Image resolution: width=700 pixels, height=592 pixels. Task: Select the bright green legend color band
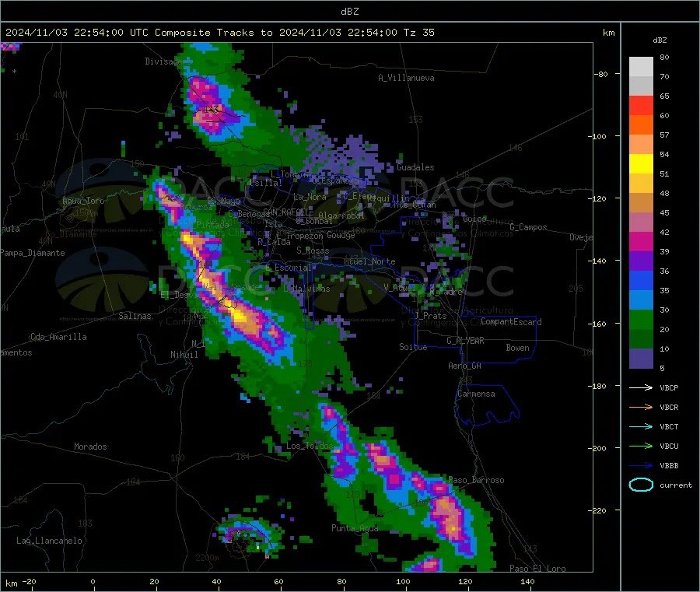[x=641, y=319]
